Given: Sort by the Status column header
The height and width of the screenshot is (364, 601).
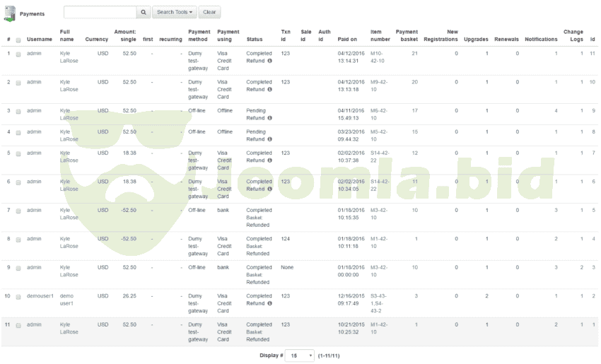Looking at the screenshot, I should 254,39.
